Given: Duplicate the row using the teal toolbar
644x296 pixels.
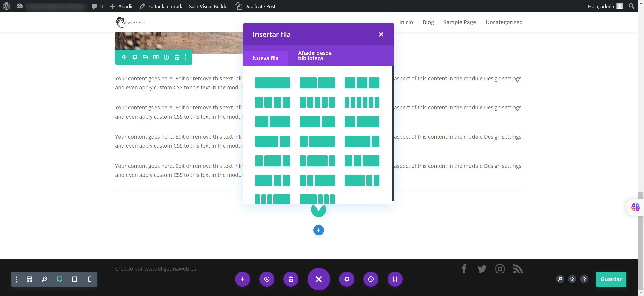Looking at the screenshot, I should tap(145, 57).
